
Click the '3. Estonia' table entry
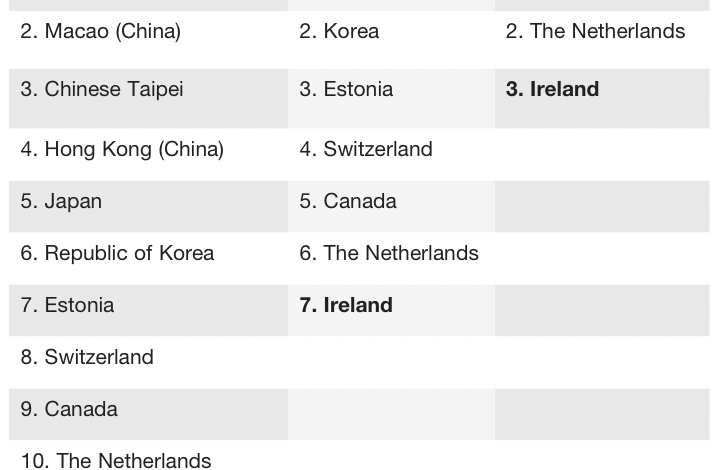(x=346, y=90)
